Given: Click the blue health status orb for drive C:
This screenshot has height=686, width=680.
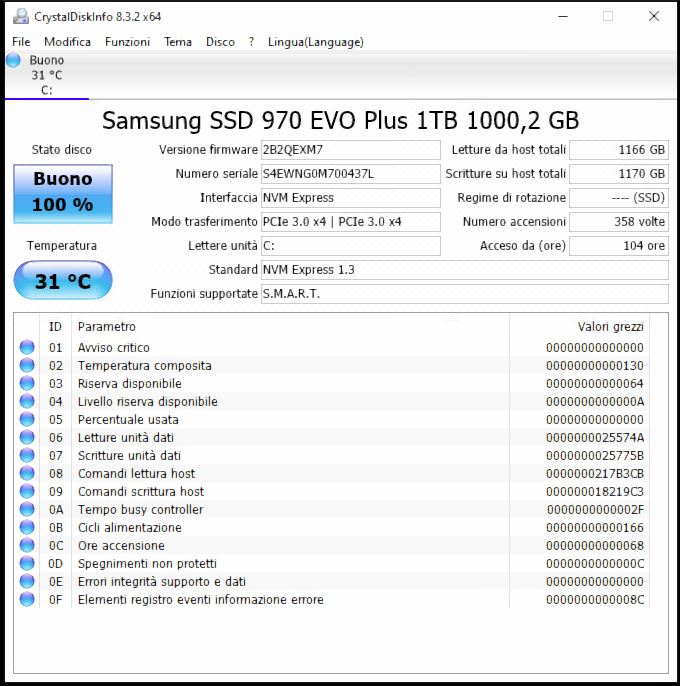Looking at the screenshot, I should coord(13,60).
